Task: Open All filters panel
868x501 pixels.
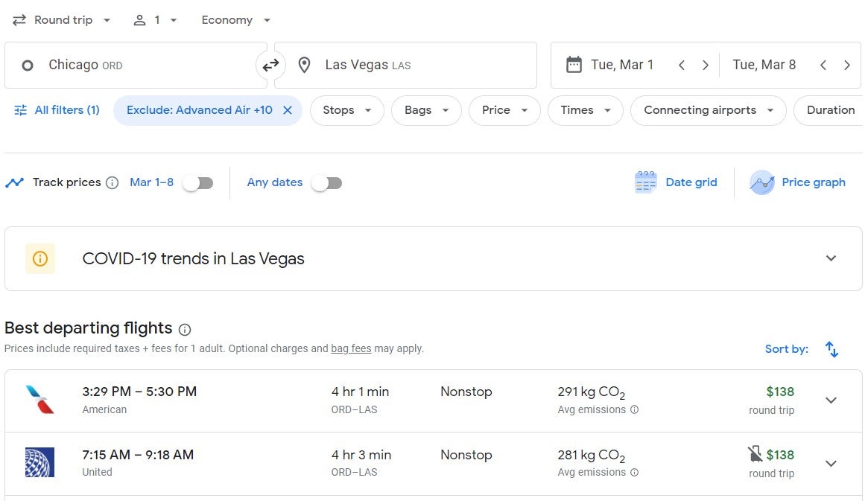Action: [x=57, y=110]
